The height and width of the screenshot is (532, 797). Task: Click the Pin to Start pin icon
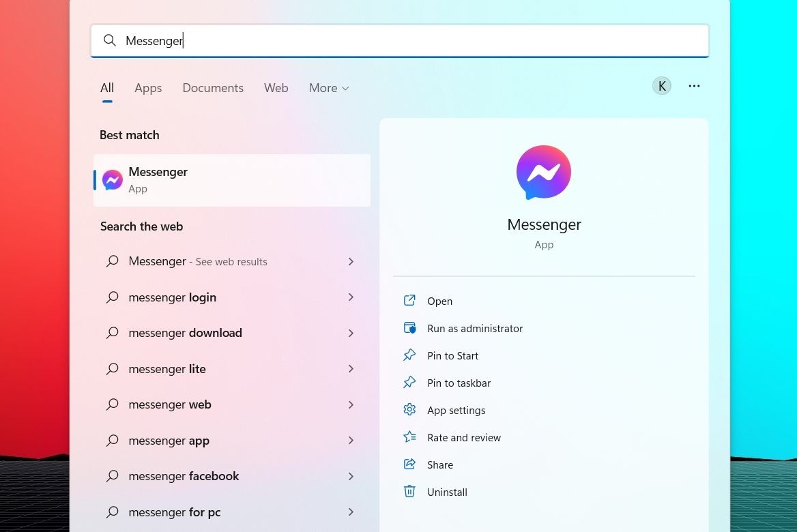click(409, 355)
